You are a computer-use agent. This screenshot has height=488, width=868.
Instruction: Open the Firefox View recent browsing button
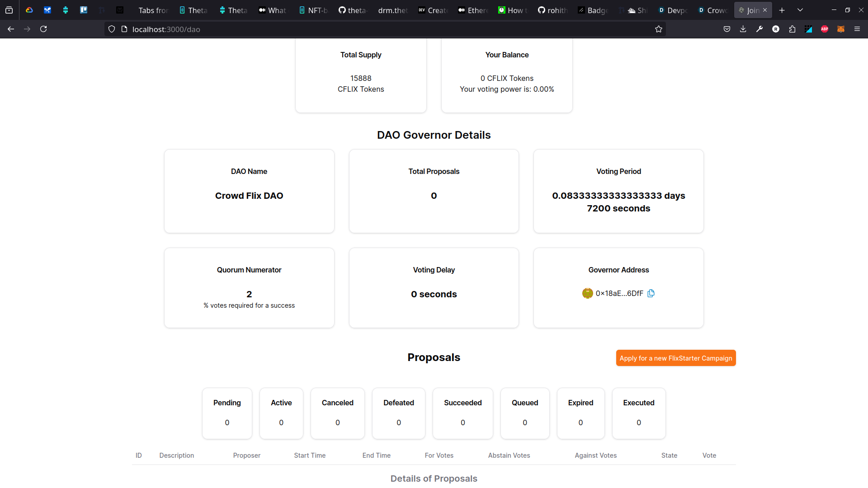pos(9,10)
